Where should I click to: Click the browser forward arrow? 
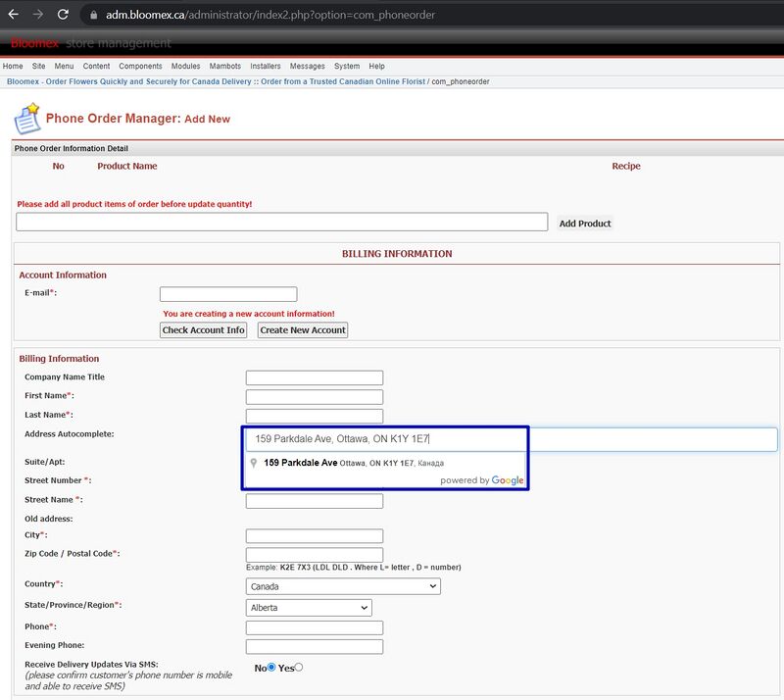[38, 15]
